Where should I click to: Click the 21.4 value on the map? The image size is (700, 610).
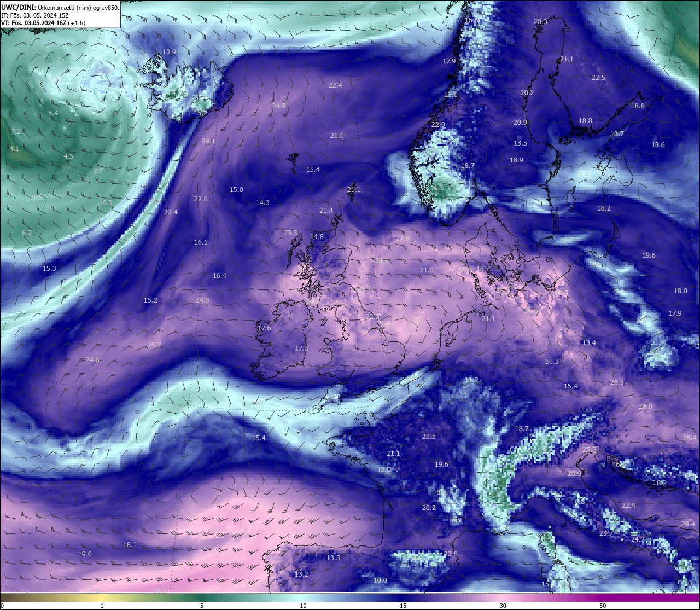click(326, 211)
